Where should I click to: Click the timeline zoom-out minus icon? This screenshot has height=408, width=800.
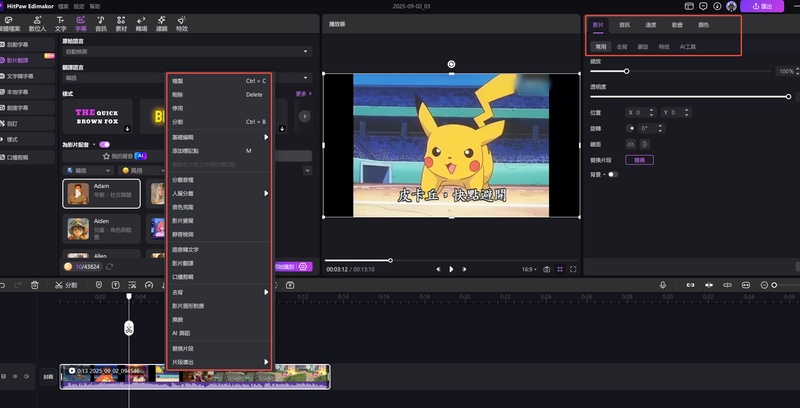[x=764, y=285]
